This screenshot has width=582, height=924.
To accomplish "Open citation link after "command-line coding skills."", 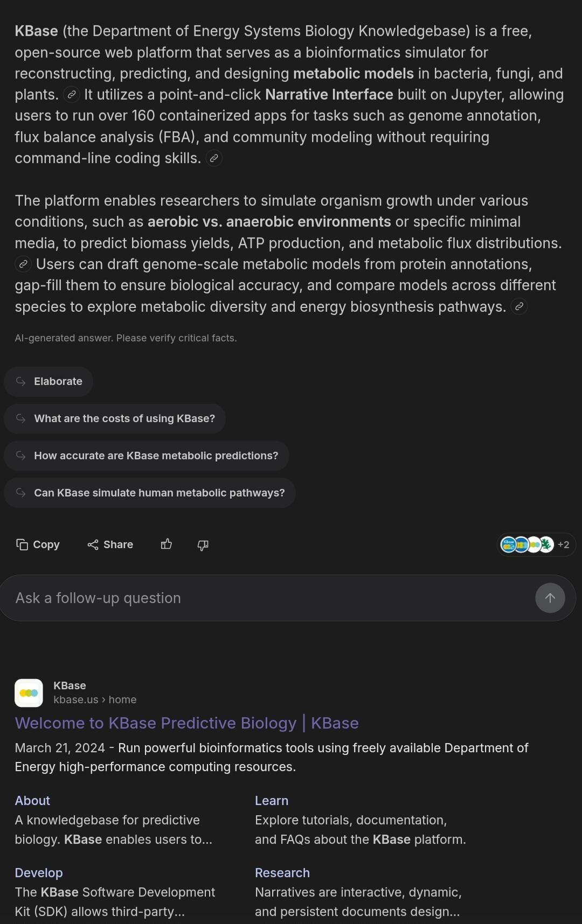I will click(x=214, y=158).
